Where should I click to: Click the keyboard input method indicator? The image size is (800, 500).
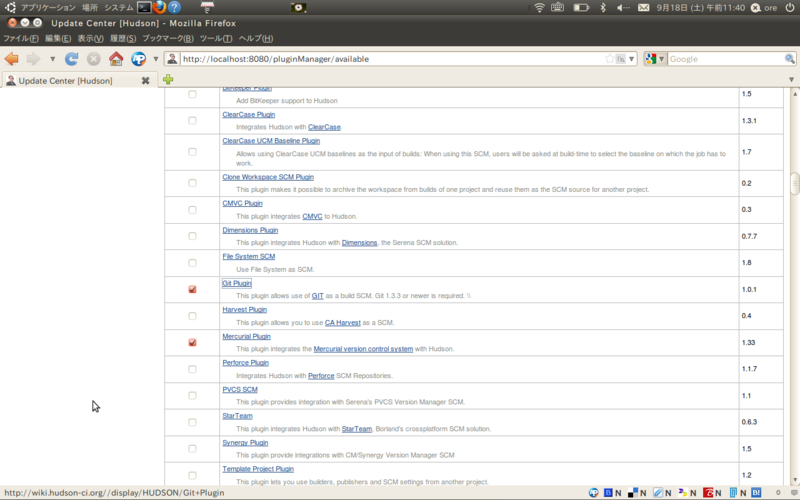point(558,8)
